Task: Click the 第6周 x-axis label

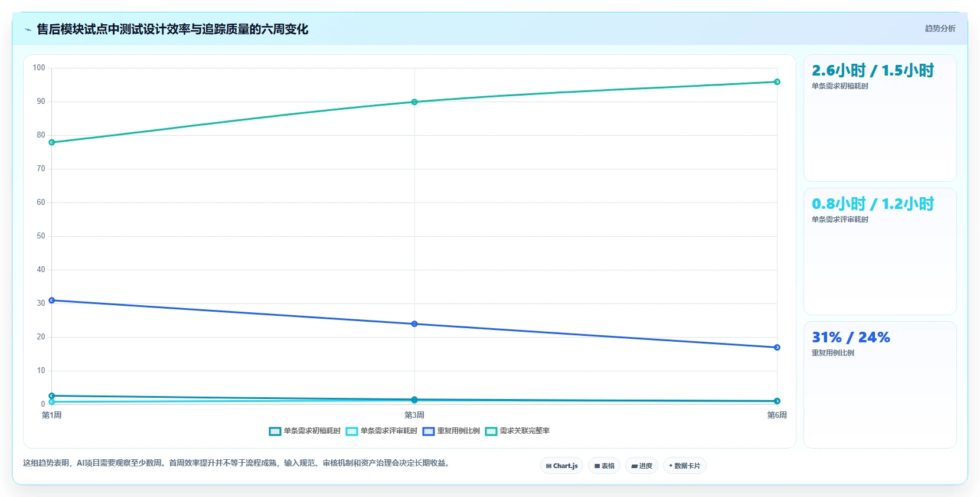Action: (x=777, y=415)
